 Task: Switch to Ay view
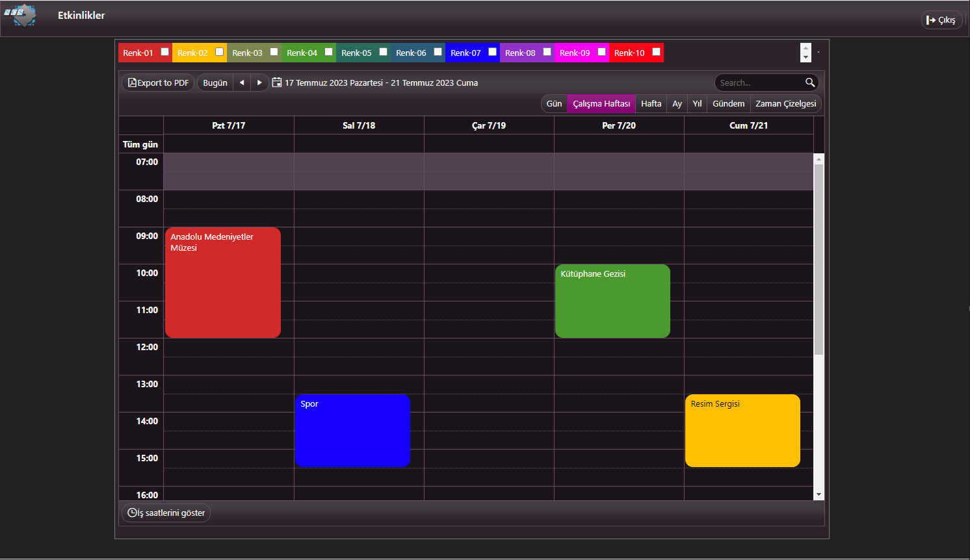(x=677, y=104)
